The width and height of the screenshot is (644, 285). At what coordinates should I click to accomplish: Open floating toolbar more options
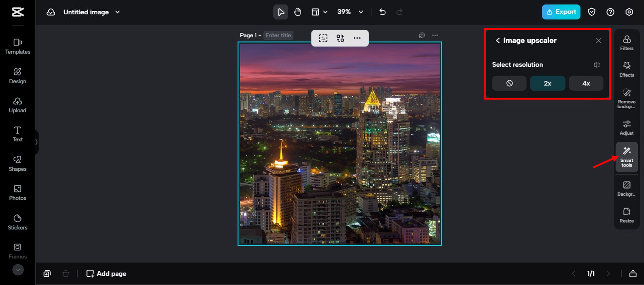[x=357, y=38]
